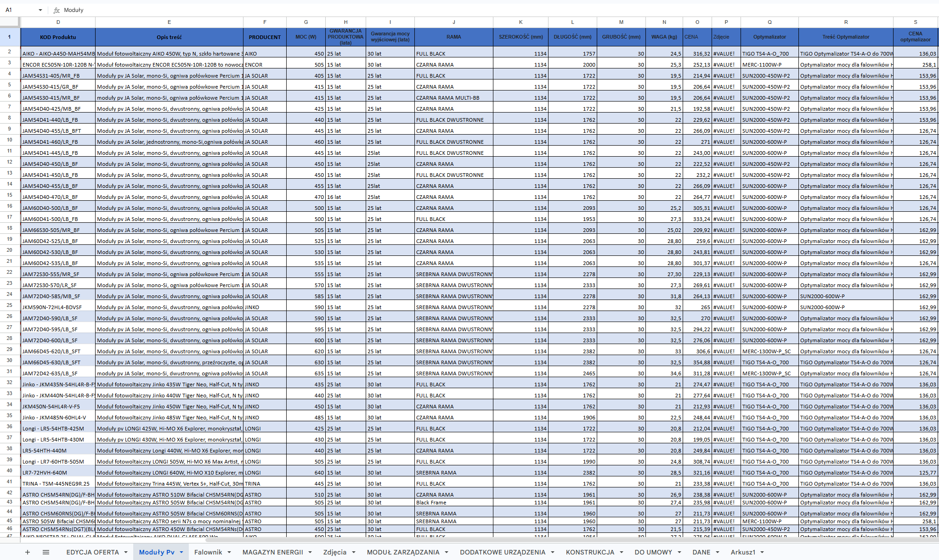Viewport: 939px width, 560px height.
Task: Add a new sheet with plus icon
Action: (28, 552)
